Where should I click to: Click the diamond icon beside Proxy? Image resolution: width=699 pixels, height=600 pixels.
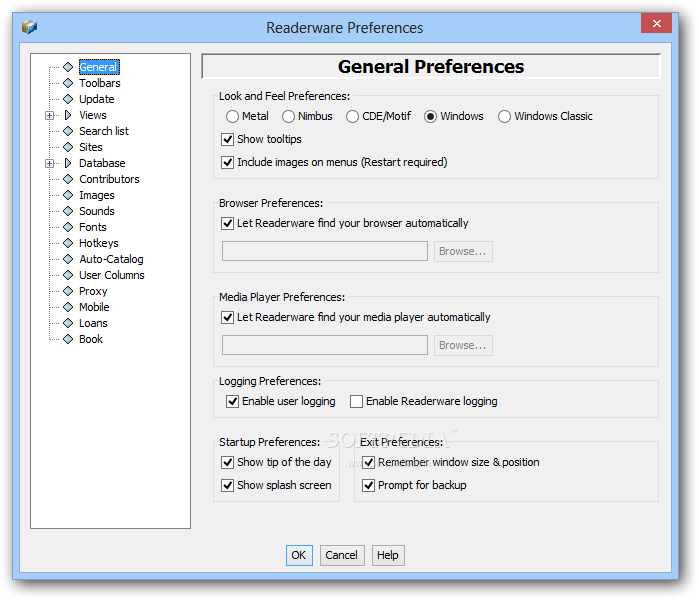(68, 291)
